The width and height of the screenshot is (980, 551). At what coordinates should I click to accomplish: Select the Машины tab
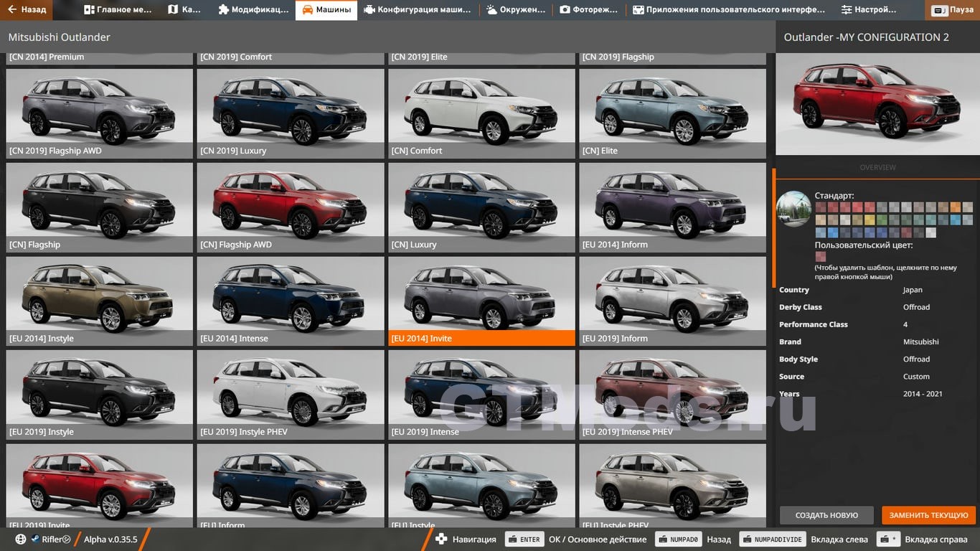coord(326,10)
